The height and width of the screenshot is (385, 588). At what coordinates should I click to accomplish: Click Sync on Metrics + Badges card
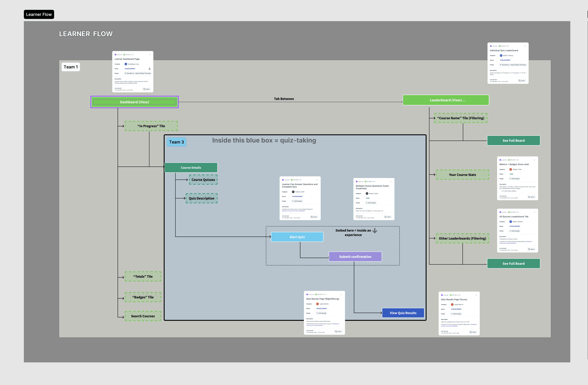pyautogui.click(x=531, y=197)
